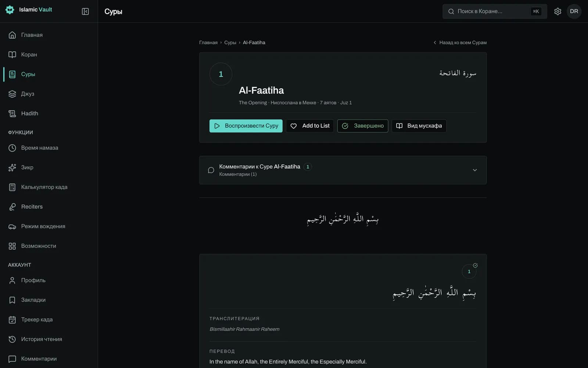Click the Al-Faatiha surah title

click(261, 91)
